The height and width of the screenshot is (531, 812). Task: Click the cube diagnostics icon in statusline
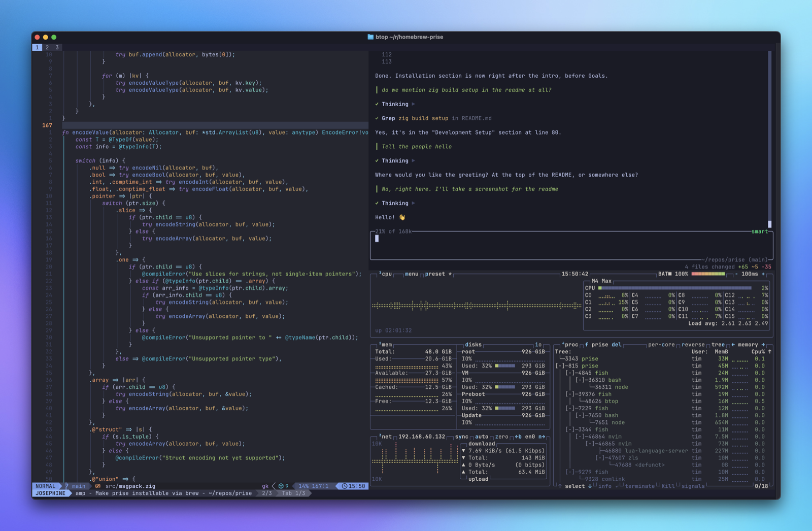pos(281,486)
